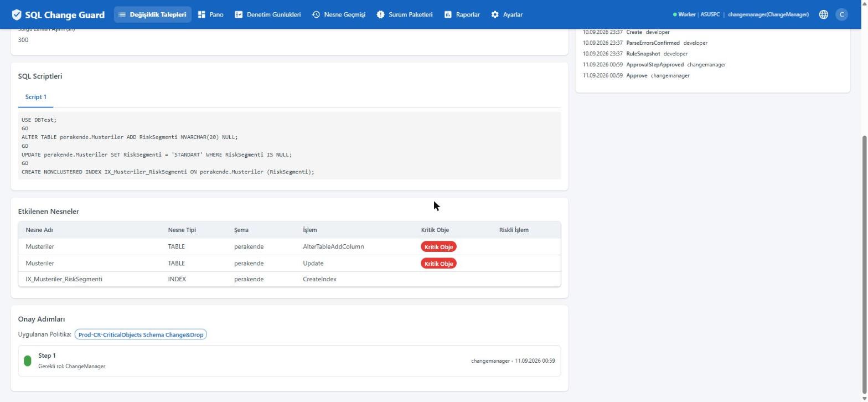Click the INDEX object type cell
The height and width of the screenshot is (402, 868).
pyautogui.click(x=177, y=279)
